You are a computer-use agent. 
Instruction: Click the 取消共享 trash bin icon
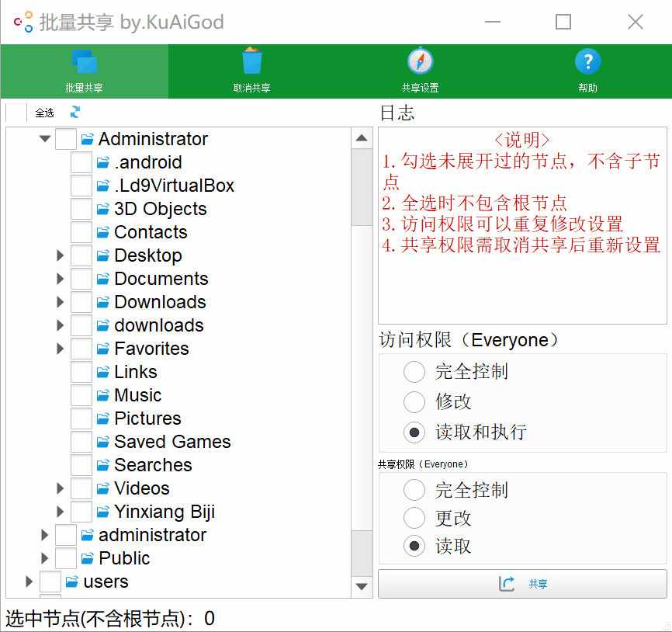point(252,62)
